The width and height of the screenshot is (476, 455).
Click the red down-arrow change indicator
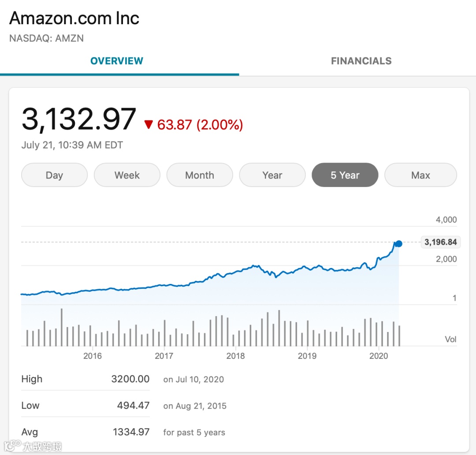tap(148, 125)
